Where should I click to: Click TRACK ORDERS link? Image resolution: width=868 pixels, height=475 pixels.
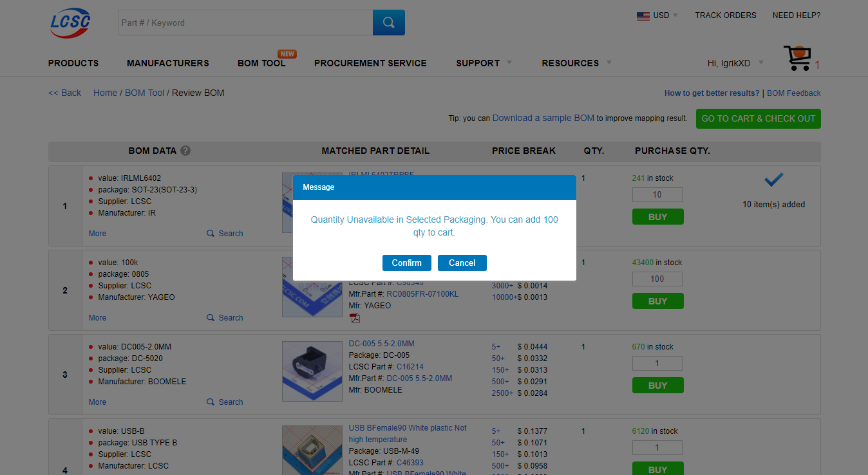(726, 15)
